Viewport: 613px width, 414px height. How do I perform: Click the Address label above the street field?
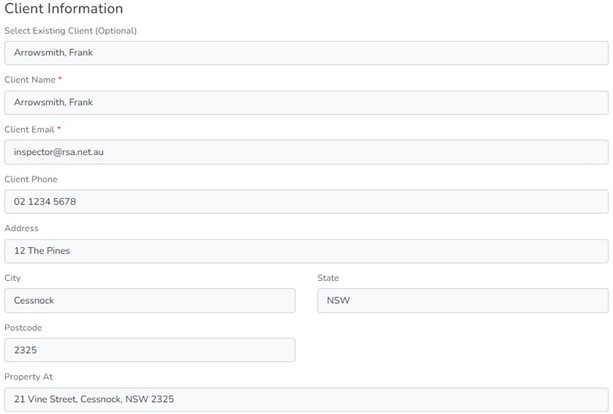tap(21, 229)
